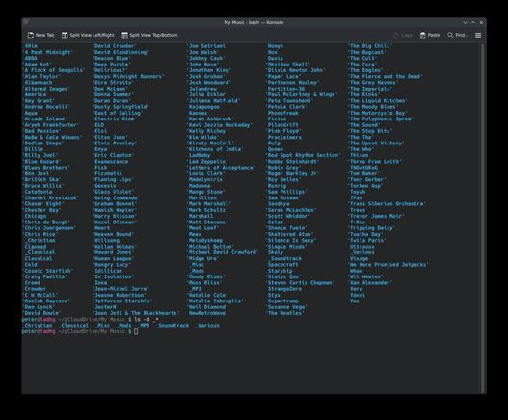The image size is (508, 420).
Task: Click the 'Natalie Imbruglia' directory
Action: pos(215,301)
